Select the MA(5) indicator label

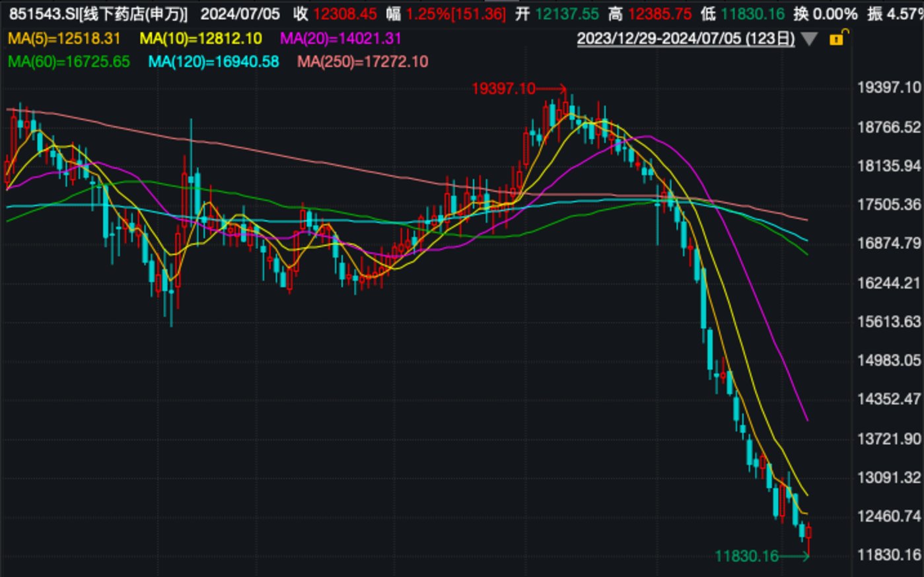pos(64,39)
